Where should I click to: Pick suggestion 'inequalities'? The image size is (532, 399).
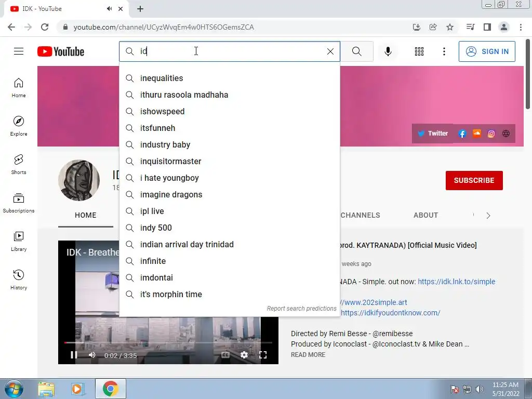point(230,78)
